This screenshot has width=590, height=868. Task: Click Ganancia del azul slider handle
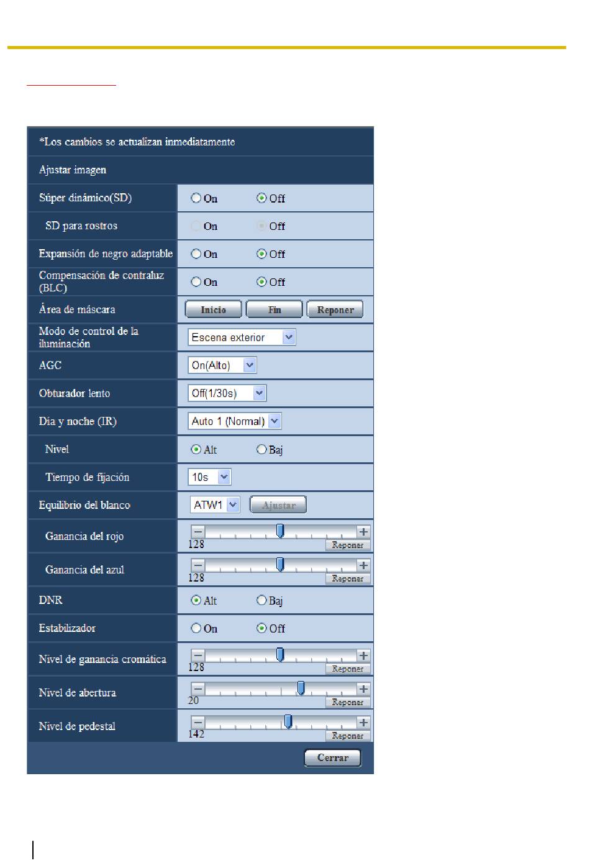[x=280, y=564]
